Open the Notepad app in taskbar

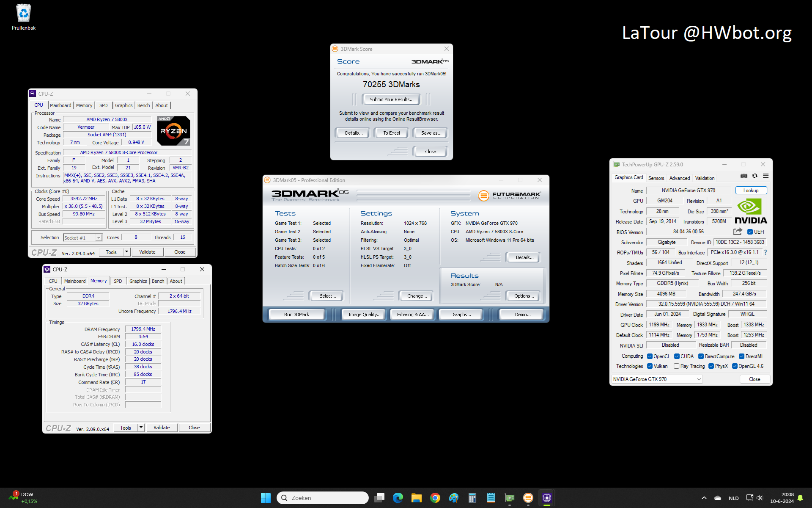(x=491, y=498)
